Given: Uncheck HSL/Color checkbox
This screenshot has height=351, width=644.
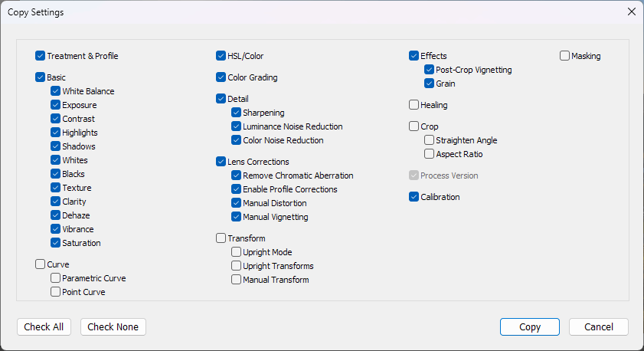Looking at the screenshot, I should click(x=221, y=55).
